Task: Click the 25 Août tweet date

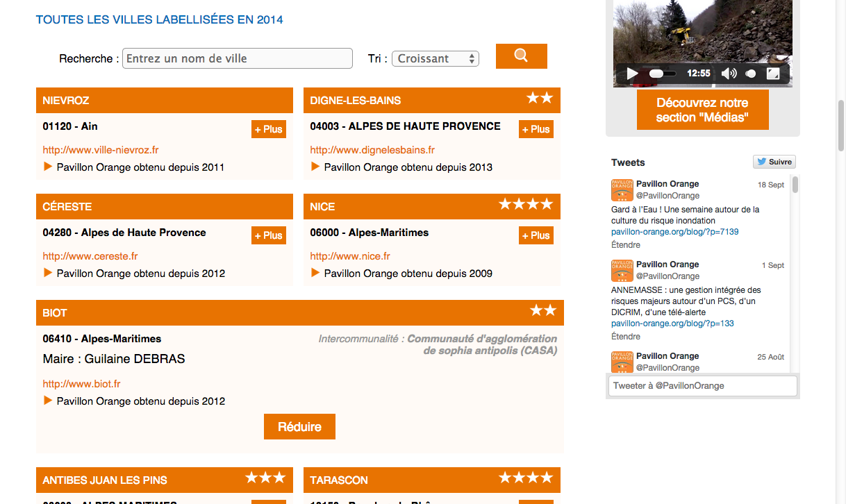Action: pyautogui.click(x=771, y=357)
